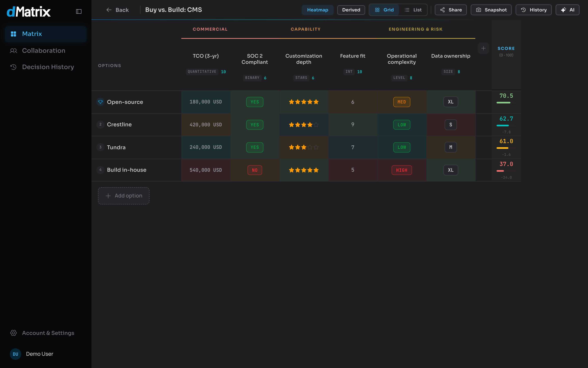This screenshot has width=588, height=368.
Task: Select the Tundra option name
Action: tap(116, 147)
